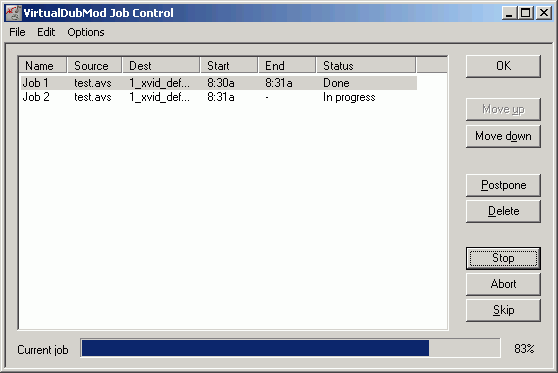Click Job 1's 8:30a start time
The width and height of the screenshot is (558, 373).
pos(221,83)
